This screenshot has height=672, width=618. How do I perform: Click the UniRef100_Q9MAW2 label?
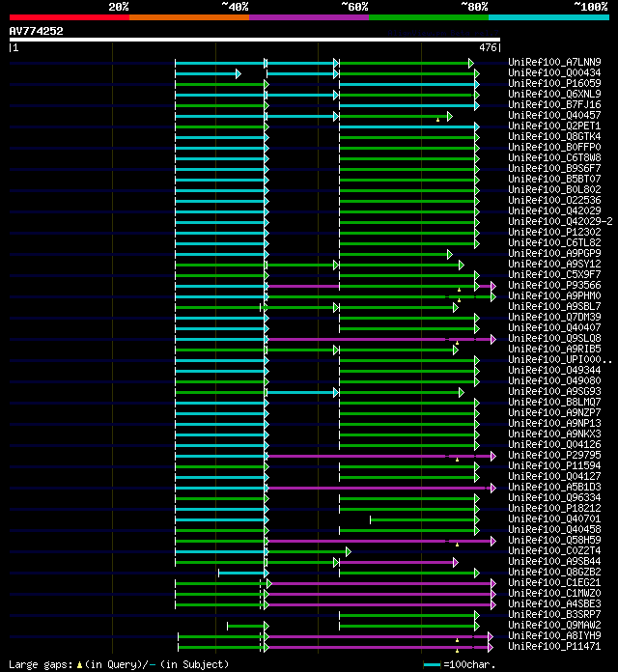point(554,625)
